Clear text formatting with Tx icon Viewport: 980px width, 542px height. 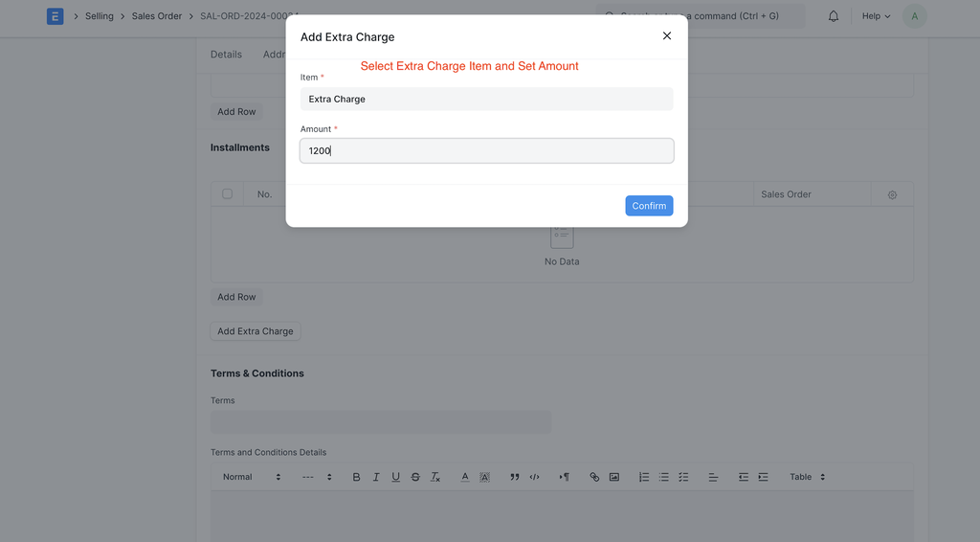click(435, 477)
